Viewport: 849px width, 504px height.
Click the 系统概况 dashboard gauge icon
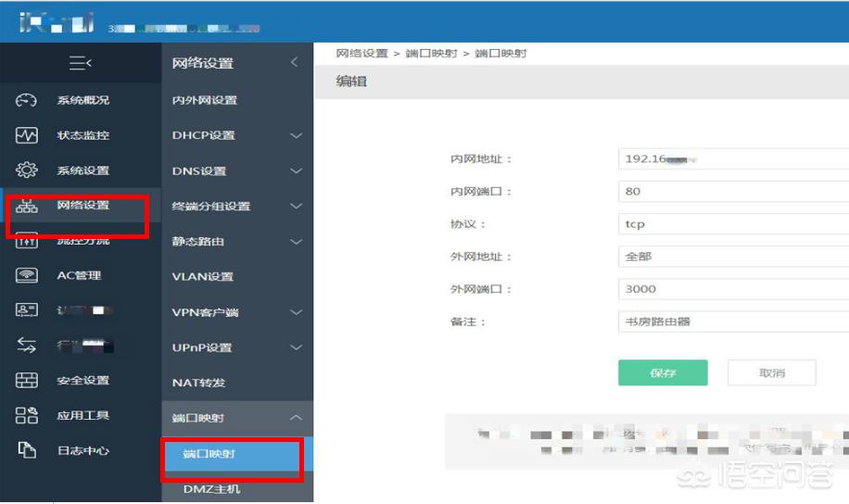pyautogui.click(x=26, y=100)
